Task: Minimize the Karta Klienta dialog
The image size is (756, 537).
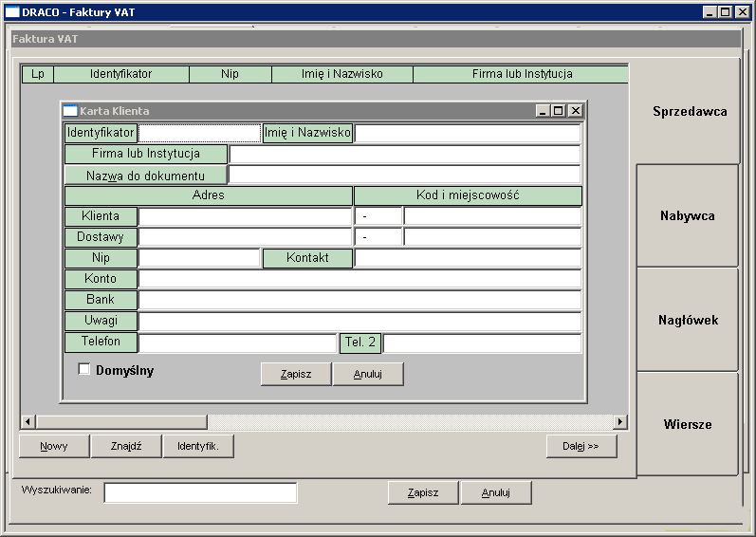Action: point(543,111)
